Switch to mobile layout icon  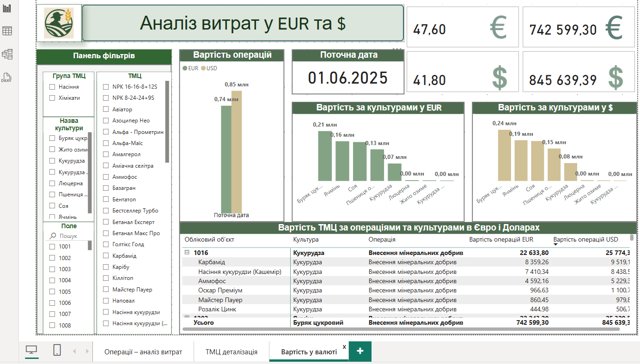click(x=57, y=351)
